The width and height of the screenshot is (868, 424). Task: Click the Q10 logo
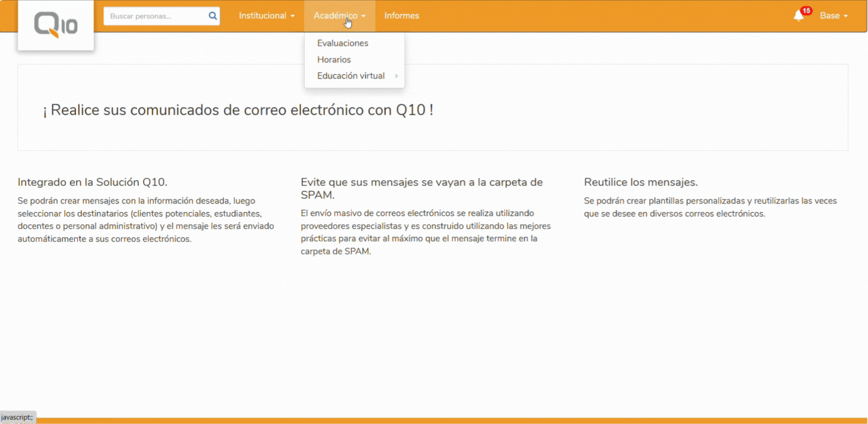coord(56,24)
